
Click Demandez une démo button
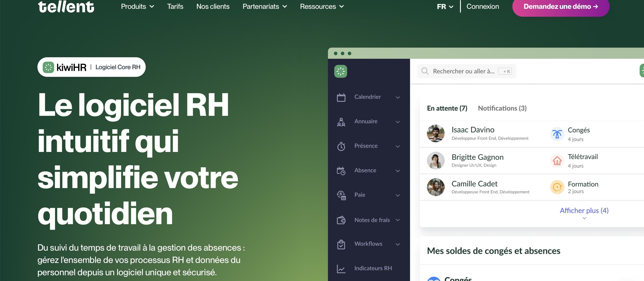[561, 7]
